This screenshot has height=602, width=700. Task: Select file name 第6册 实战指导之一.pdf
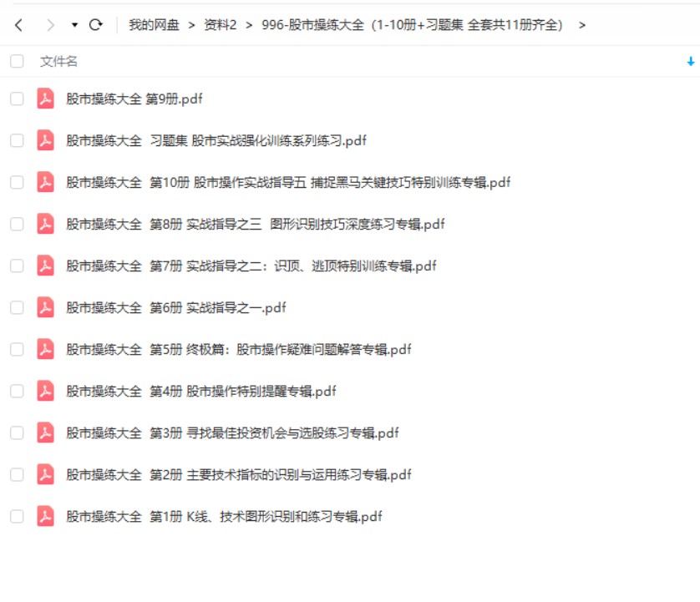[176, 307]
